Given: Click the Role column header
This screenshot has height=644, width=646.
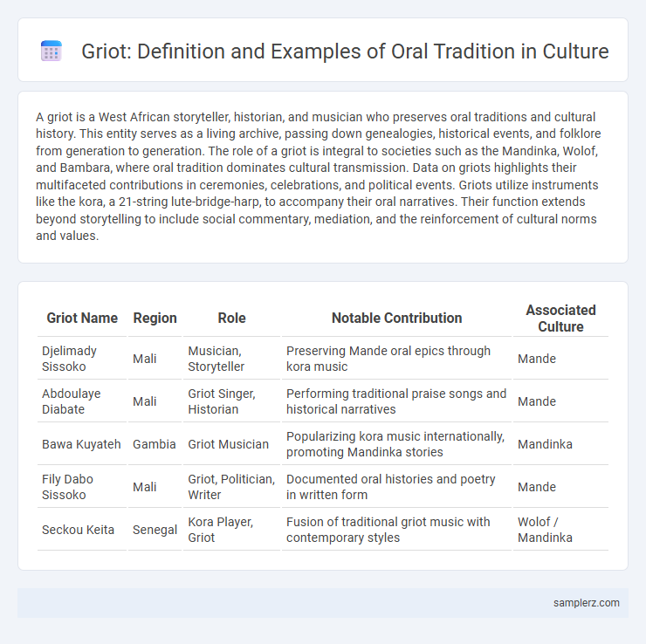Looking at the screenshot, I should (x=231, y=318).
